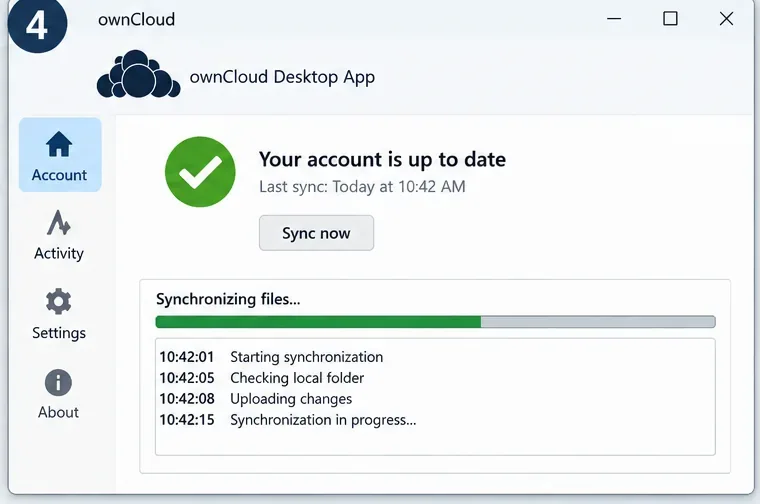
Task: Select the Account label in sidebar
Action: pos(59,175)
